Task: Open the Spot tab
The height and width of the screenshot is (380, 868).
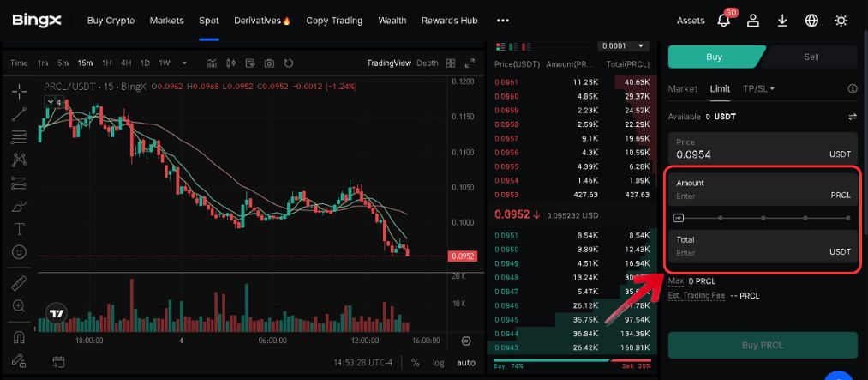Action: click(209, 21)
